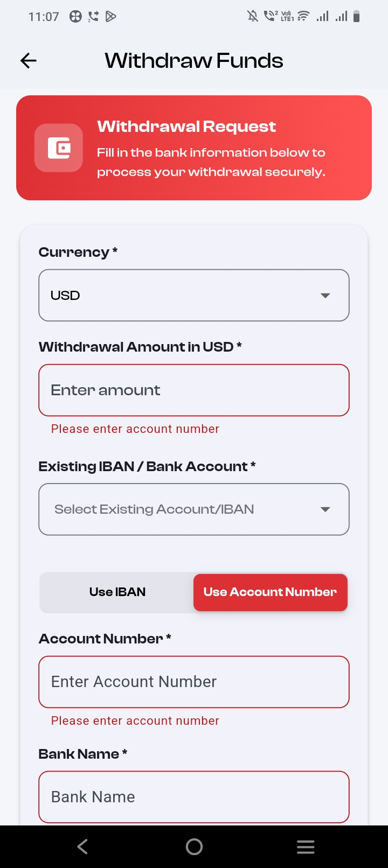Focus the Enter amount field
This screenshot has width=388, height=868.
tap(194, 390)
